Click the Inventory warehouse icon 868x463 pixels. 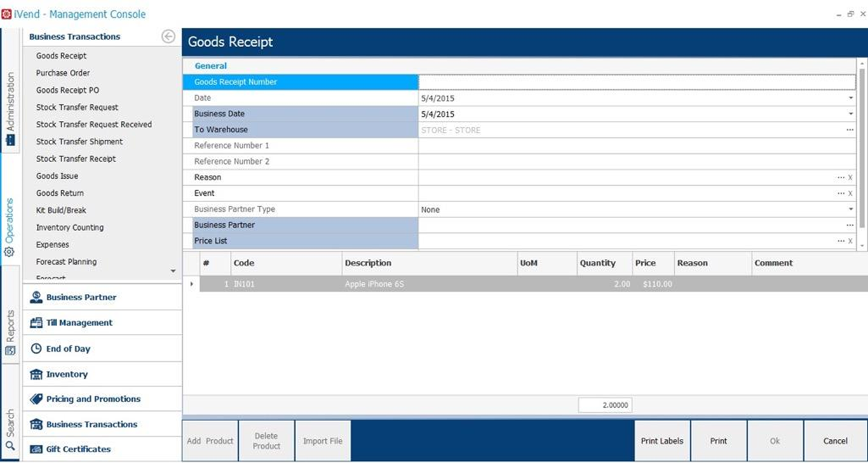[x=36, y=374]
